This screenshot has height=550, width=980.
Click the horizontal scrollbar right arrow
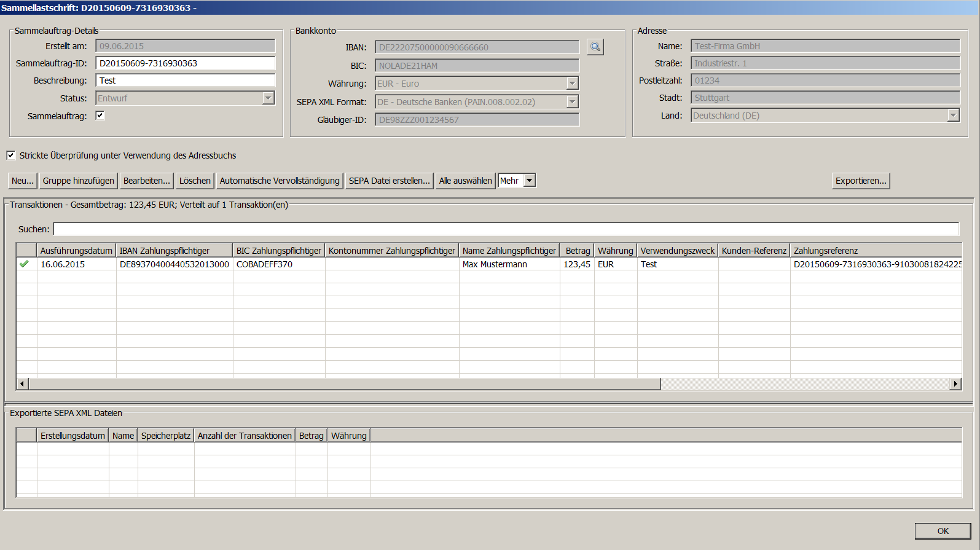955,384
